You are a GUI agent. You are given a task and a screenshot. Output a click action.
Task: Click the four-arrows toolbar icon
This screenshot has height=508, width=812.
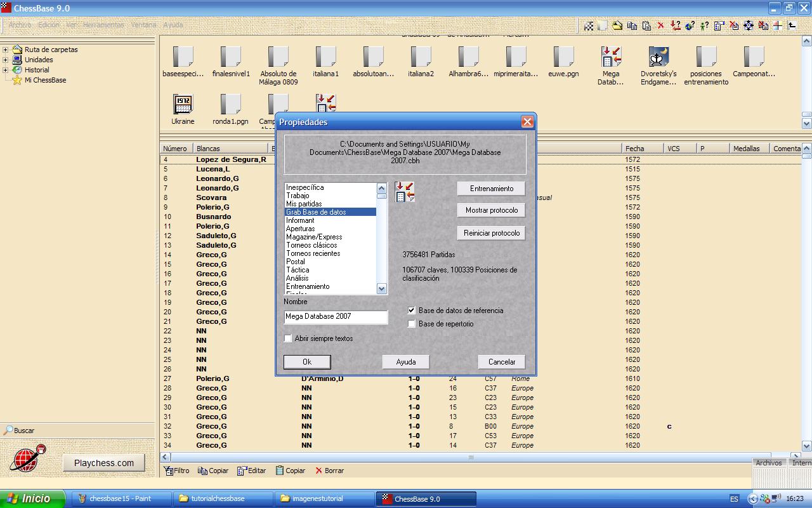[x=749, y=26]
